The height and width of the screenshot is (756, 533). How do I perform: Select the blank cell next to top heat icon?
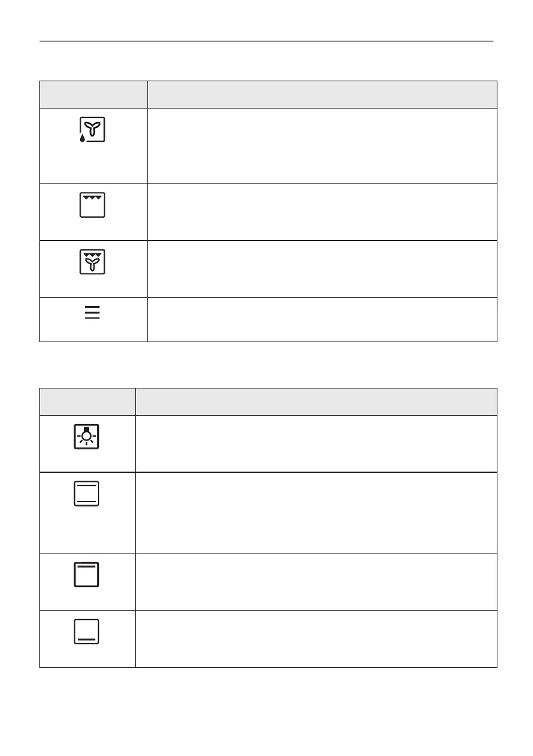point(316,581)
